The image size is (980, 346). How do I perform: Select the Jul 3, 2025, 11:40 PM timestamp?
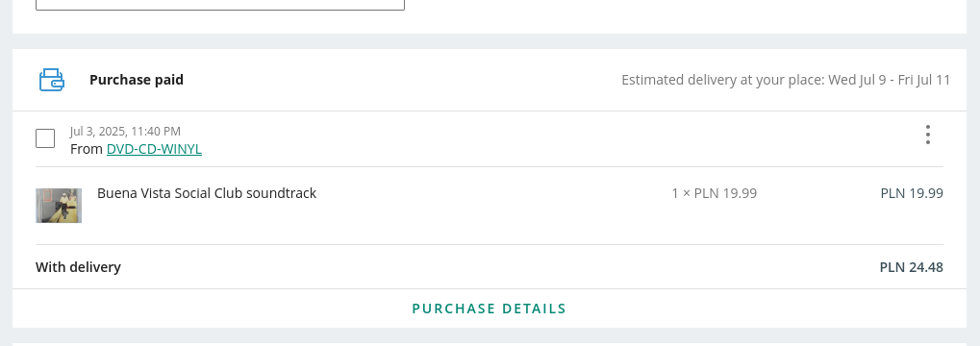coord(125,131)
